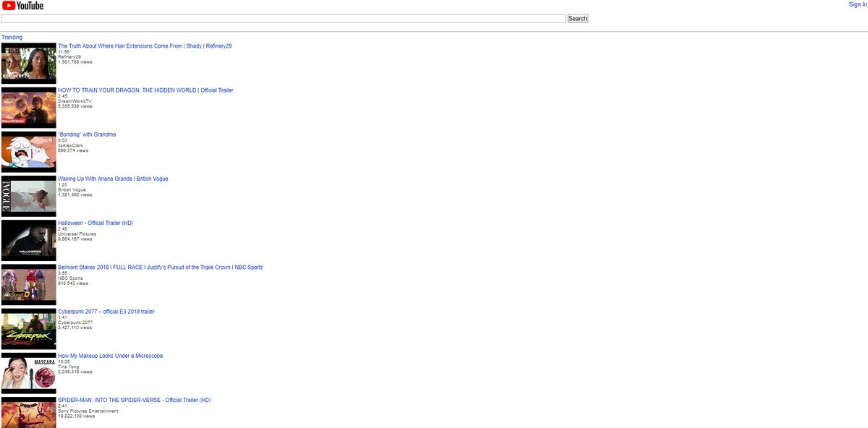Click the Sony Pictures Entertainment channel name
Screen dimensions: 868x428
[88, 411]
